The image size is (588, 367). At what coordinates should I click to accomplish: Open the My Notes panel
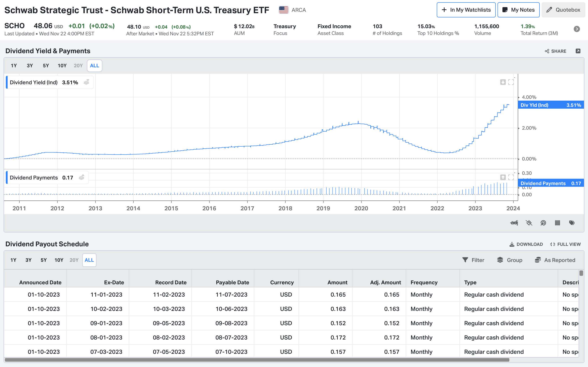tap(518, 10)
